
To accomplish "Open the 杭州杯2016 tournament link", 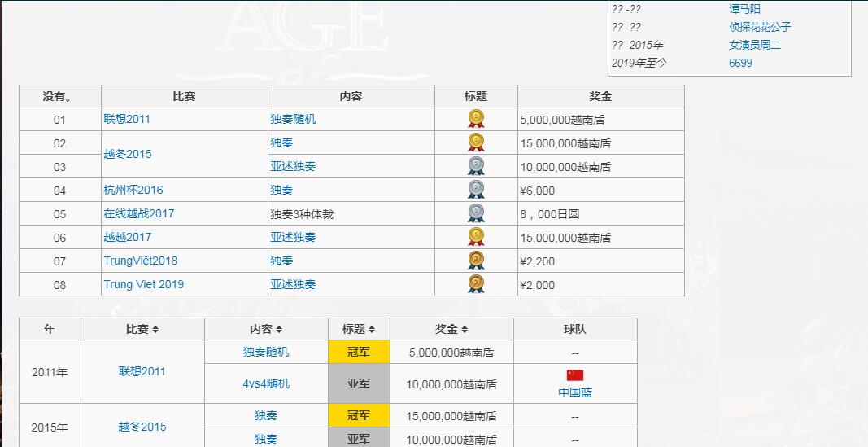I will tap(133, 190).
